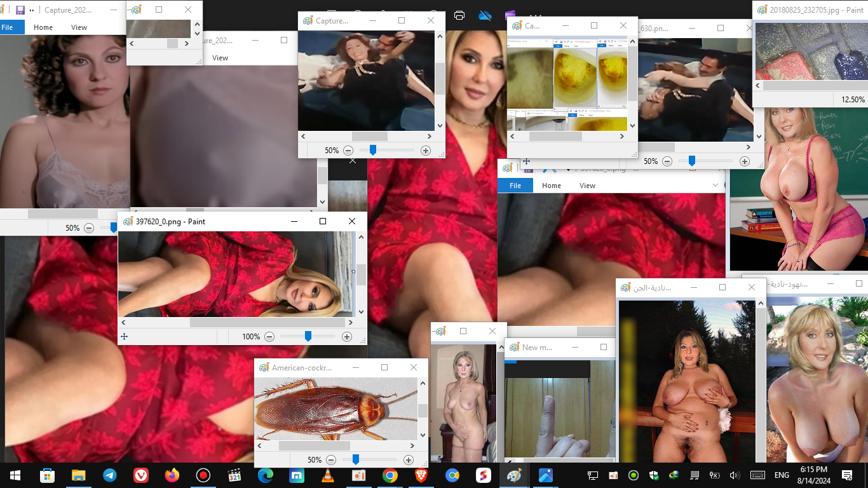The image size is (868, 488).
Task: Select Home tab in the Capture_202 Paint window
Action: click(x=43, y=27)
